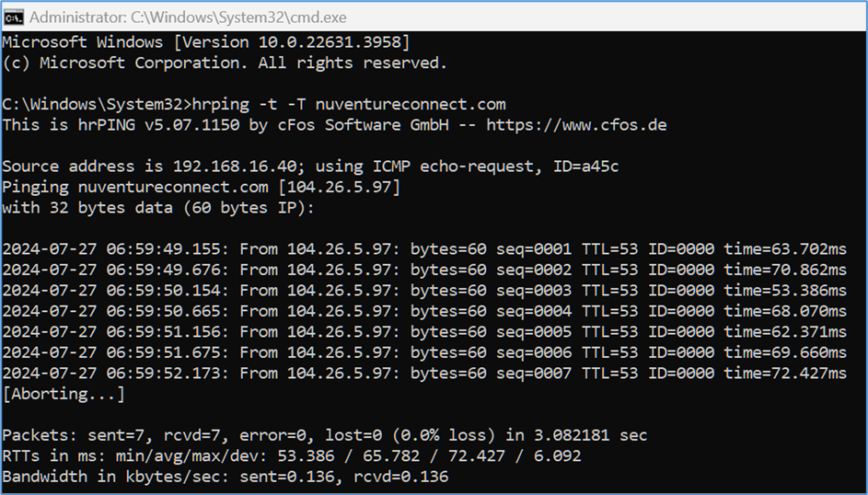Select the https://www.cfos.de URL text
868x495 pixels.
click(x=576, y=125)
